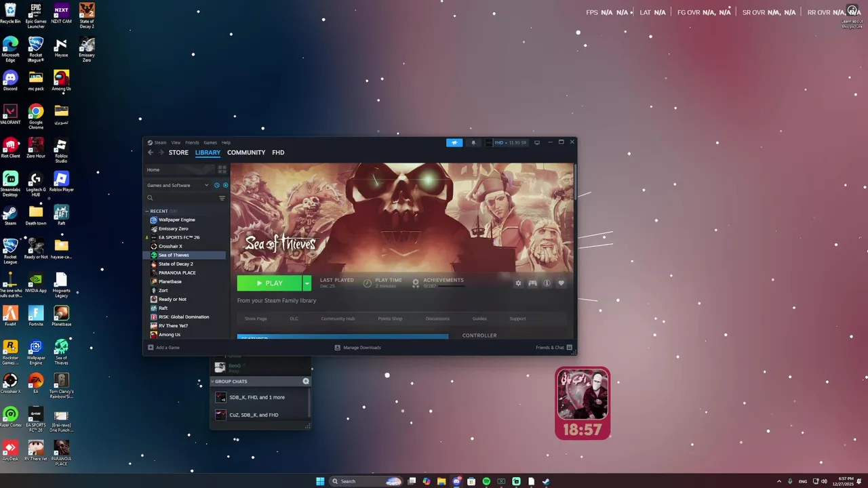Open Epic Games Launcher desktop icon
Image resolution: width=868 pixels, height=488 pixels.
pyautogui.click(x=36, y=16)
